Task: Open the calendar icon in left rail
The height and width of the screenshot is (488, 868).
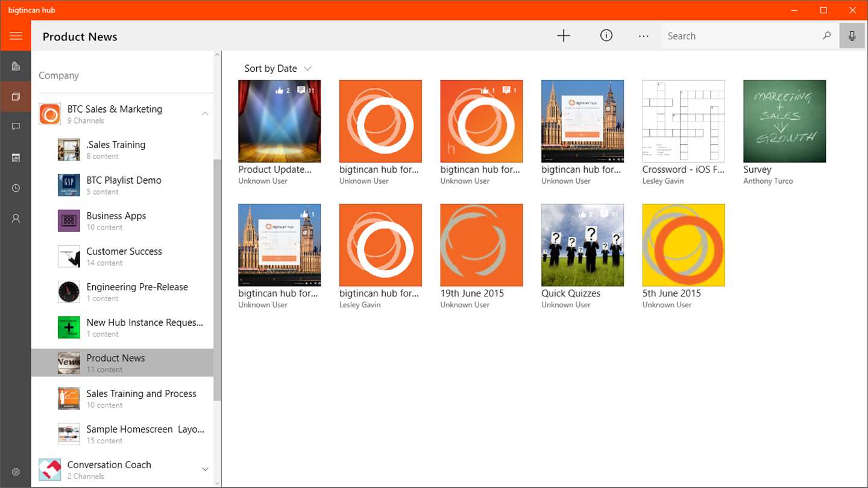Action: click(x=16, y=158)
